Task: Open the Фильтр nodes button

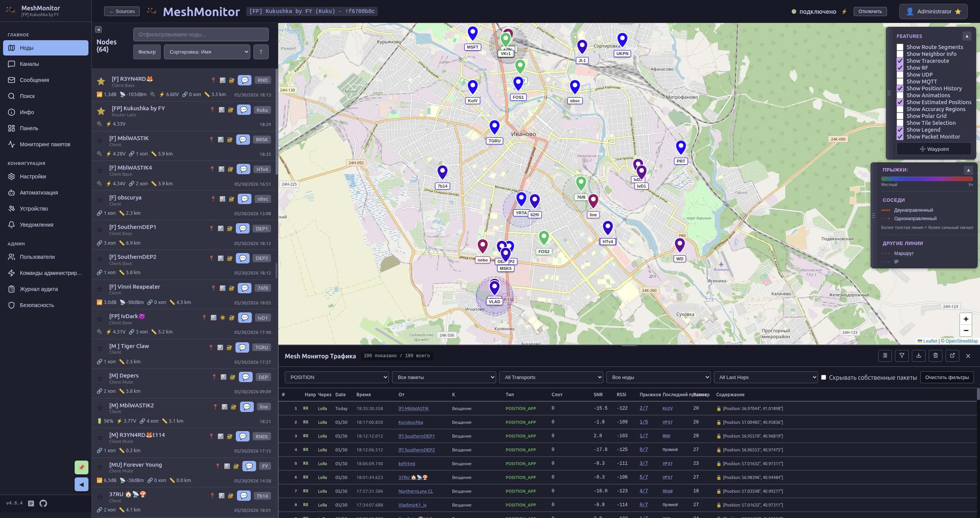Action: [147, 52]
